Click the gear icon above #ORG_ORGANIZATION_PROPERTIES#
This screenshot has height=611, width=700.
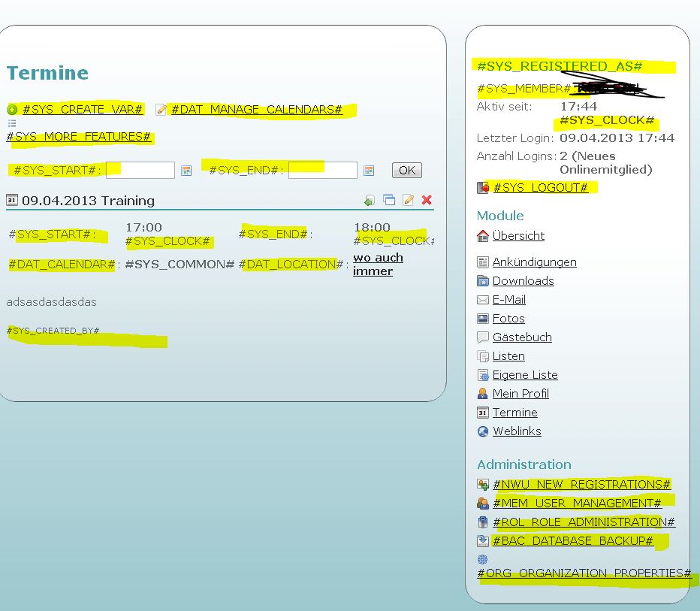(482, 559)
